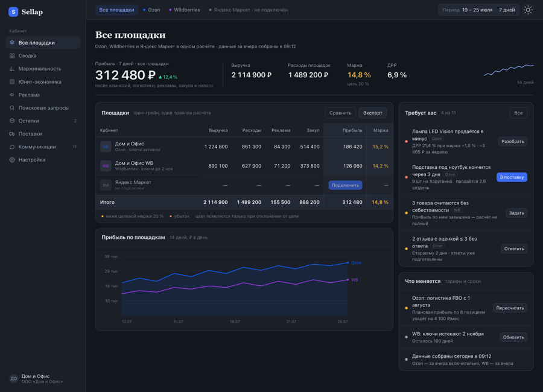Click the profit value 126 060

coord(352,166)
